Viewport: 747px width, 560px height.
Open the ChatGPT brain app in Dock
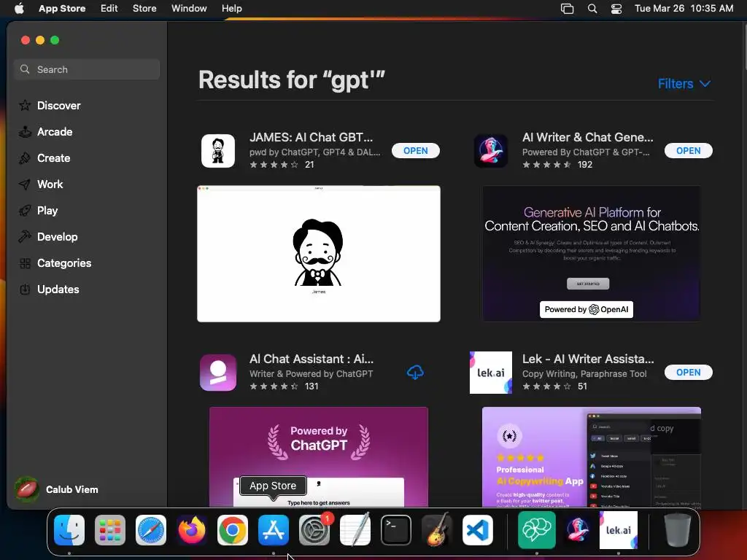coord(537,530)
